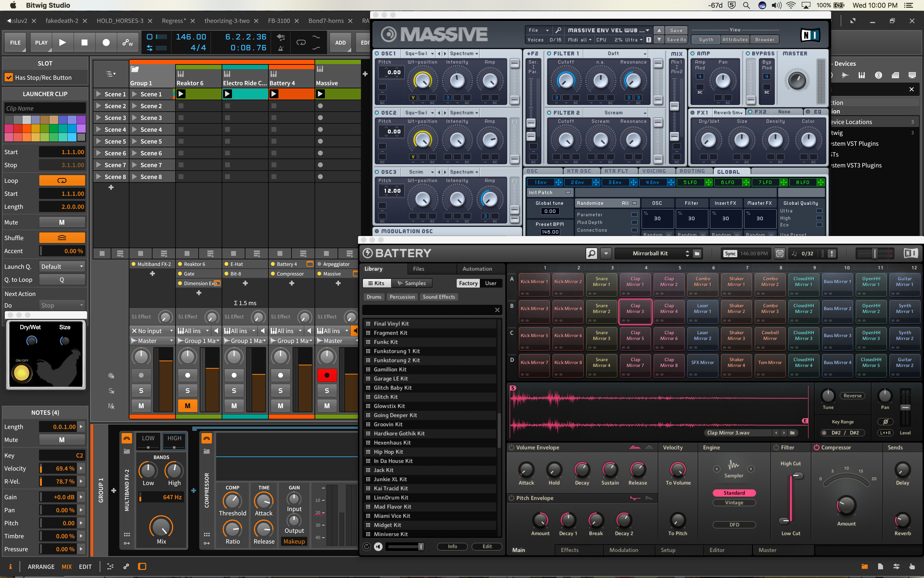Disarm record on the Massive track

(327, 375)
